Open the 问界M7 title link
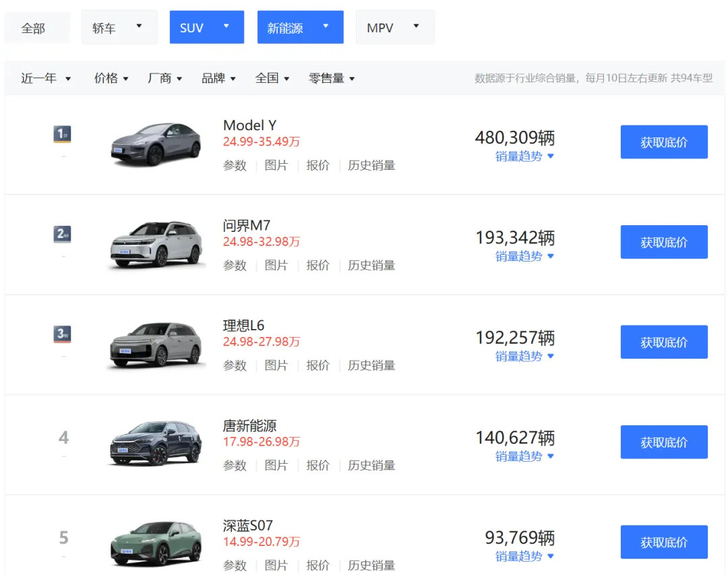Image resolution: width=728 pixels, height=575 pixels. 247,225
